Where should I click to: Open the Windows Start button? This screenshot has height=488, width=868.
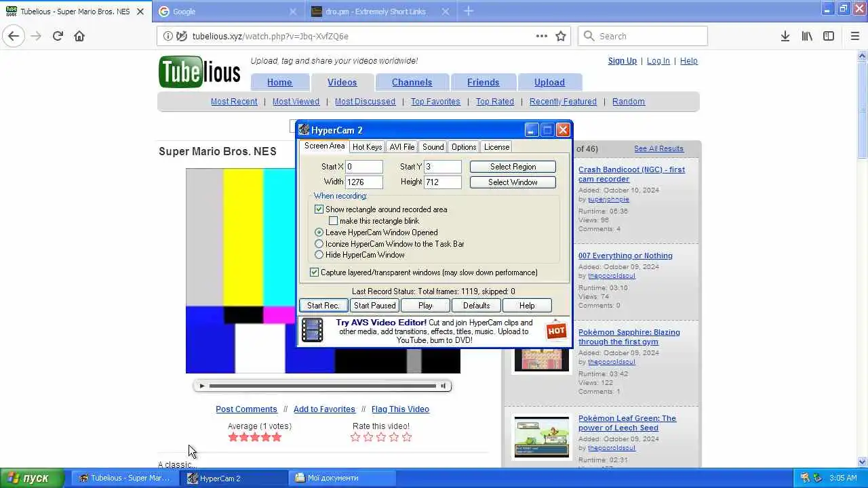(33, 478)
